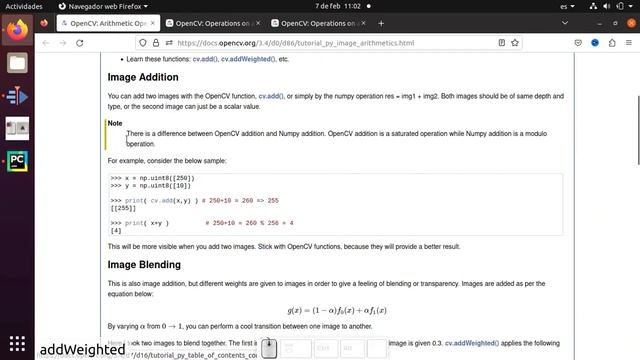Open the Actividades overview
The height and width of the screenshot is (360, 640).
[24, 6]
